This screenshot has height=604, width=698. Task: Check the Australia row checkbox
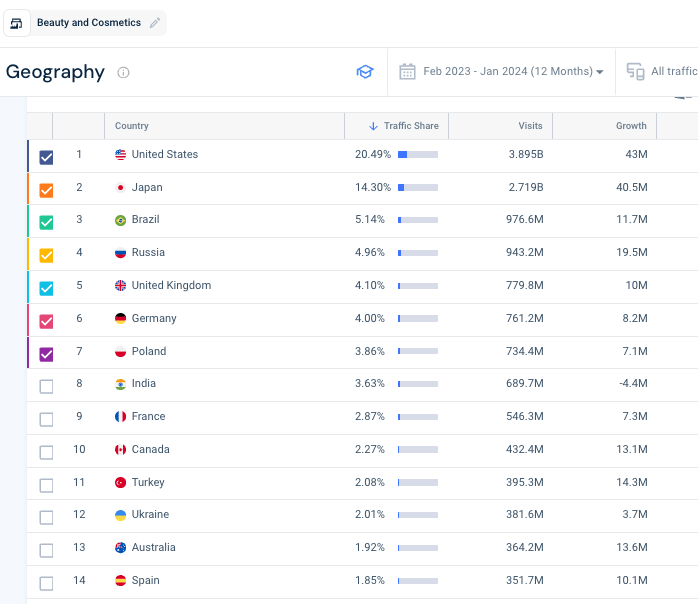pyautogui.click(x=46, y=550)
